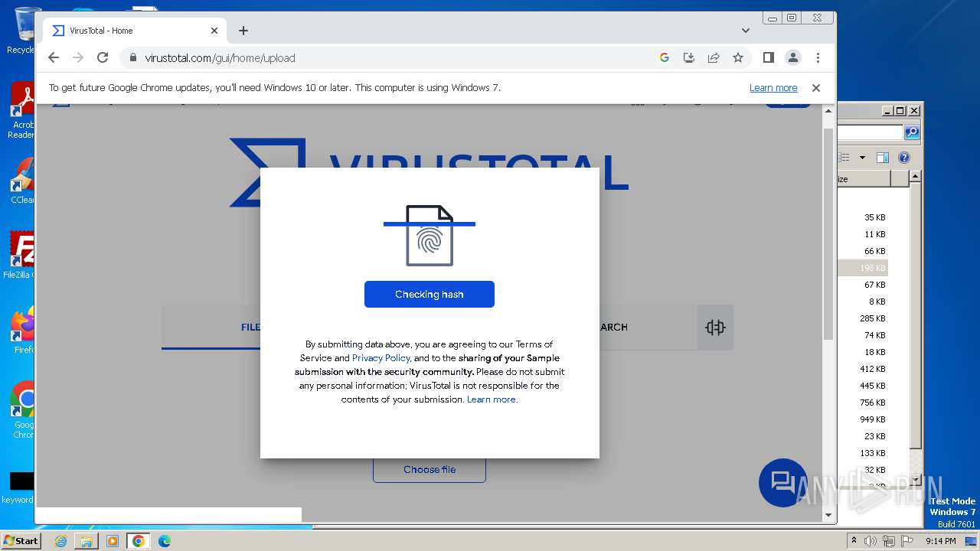Screen dimensions: 980x551
Task: Click the API icon beside the SEARCH tab
Action: tap(715, 328)
